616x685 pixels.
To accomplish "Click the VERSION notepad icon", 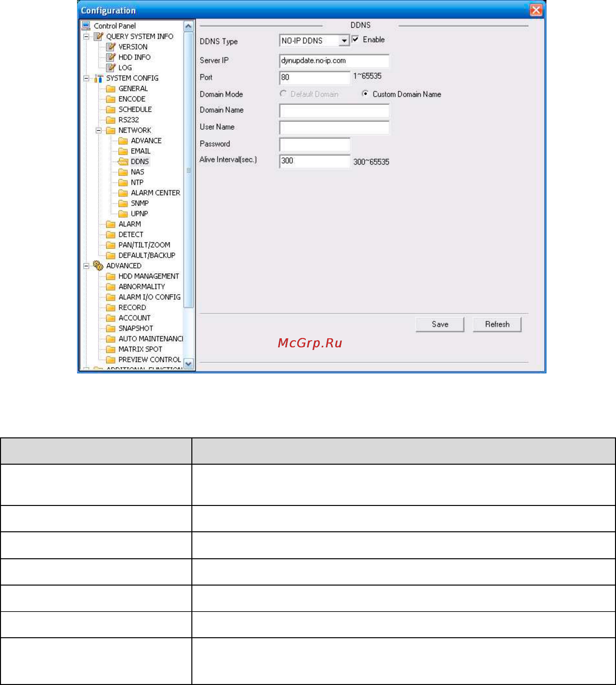I will (111, 47).
